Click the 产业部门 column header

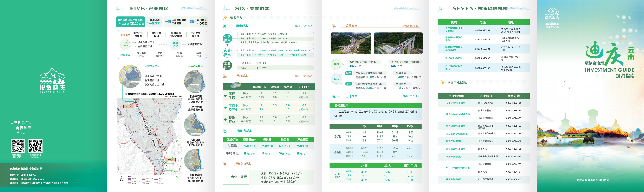click(x=486, y=96)
